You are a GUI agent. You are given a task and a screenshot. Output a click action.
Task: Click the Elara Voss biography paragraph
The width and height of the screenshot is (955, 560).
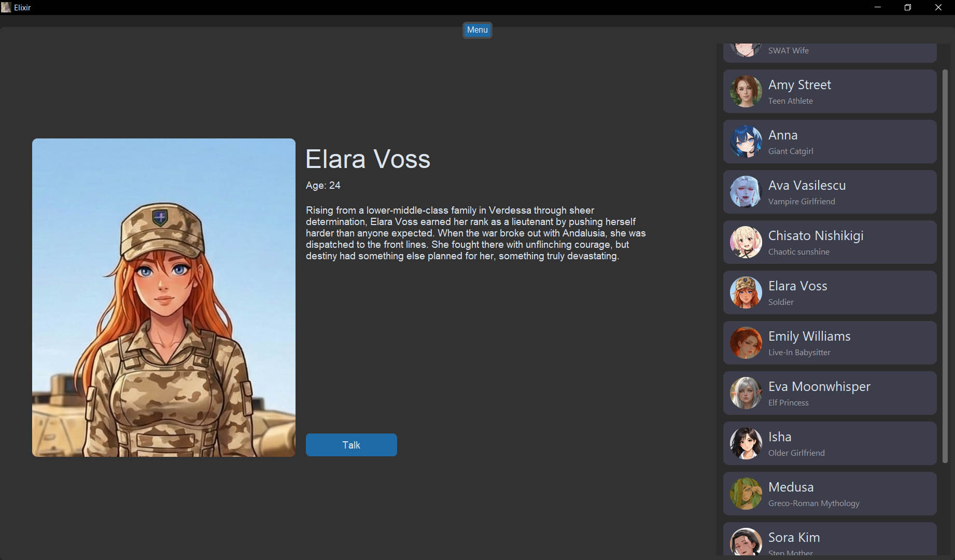tap(475, 233)
